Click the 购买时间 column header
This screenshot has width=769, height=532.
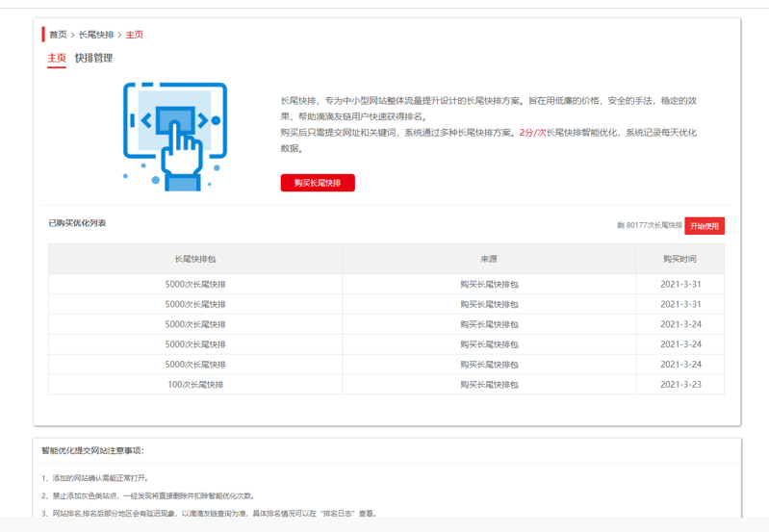(679, 260)
